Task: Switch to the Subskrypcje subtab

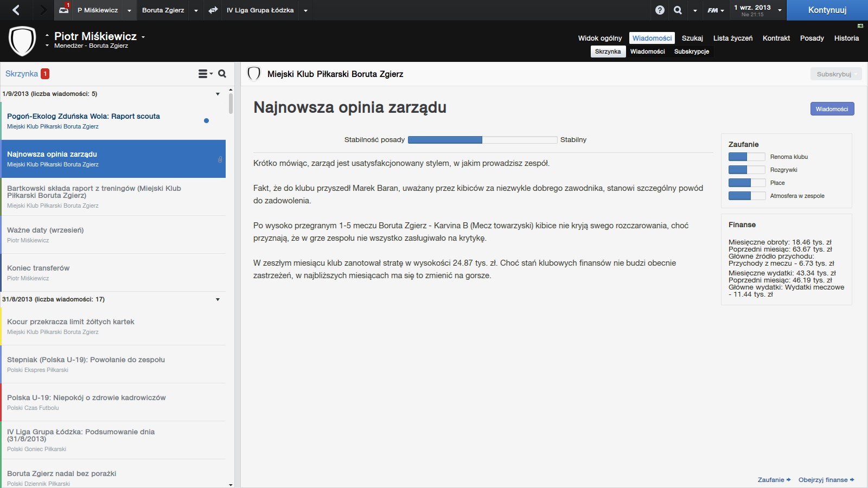Action: tap(691, 52)
